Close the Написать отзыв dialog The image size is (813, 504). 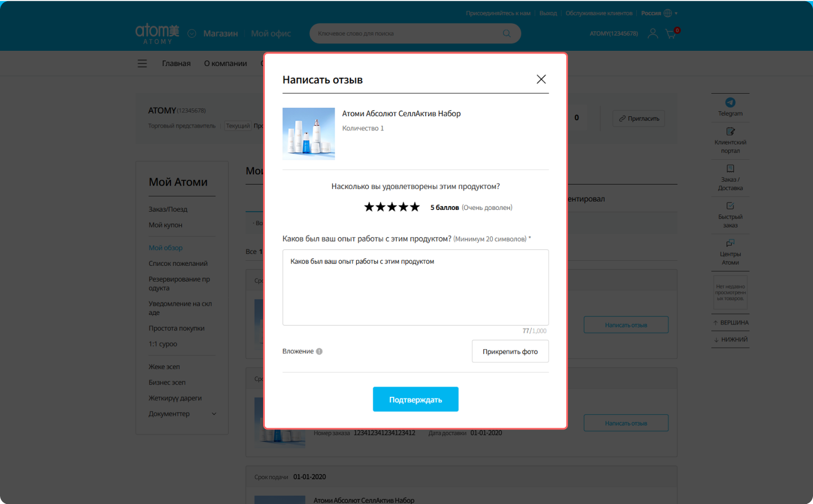(541, 79)
